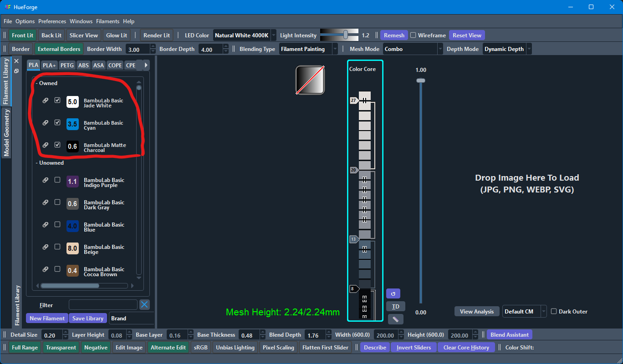The width and height of the screenshot is (623, 364).
Task: Open the File menu
Action: (8, 21)
